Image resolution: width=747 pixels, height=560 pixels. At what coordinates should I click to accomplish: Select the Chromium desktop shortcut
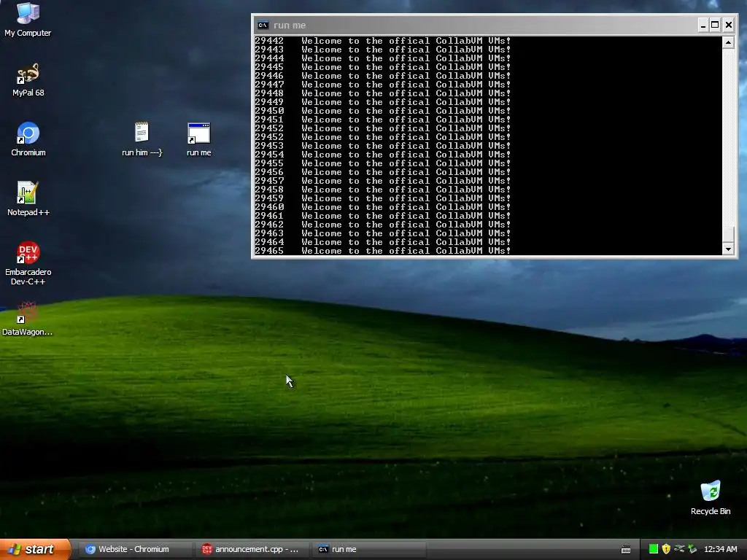coord(28,139)
